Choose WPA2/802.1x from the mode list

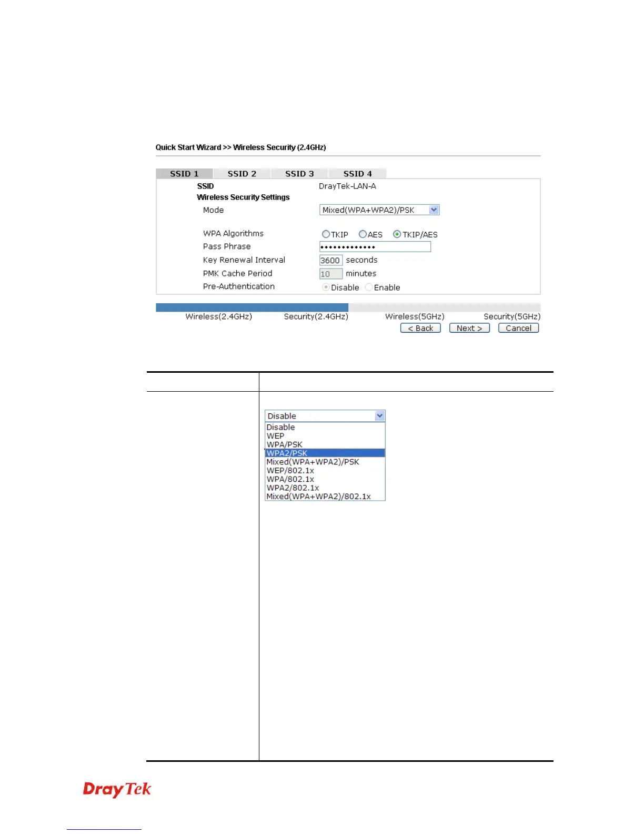(x=325, y=488)
